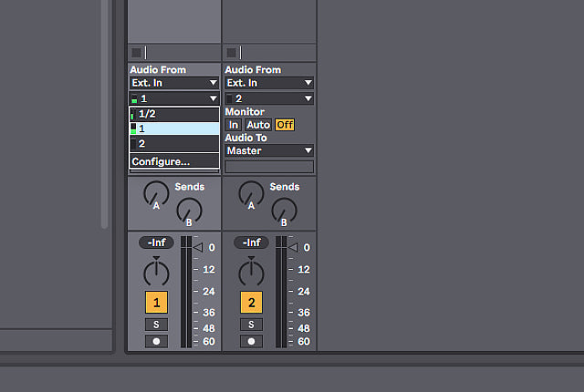This screenshot has width=584, height=392.
Task: Click track 2 Send B knob
Action: click(284, 211)
